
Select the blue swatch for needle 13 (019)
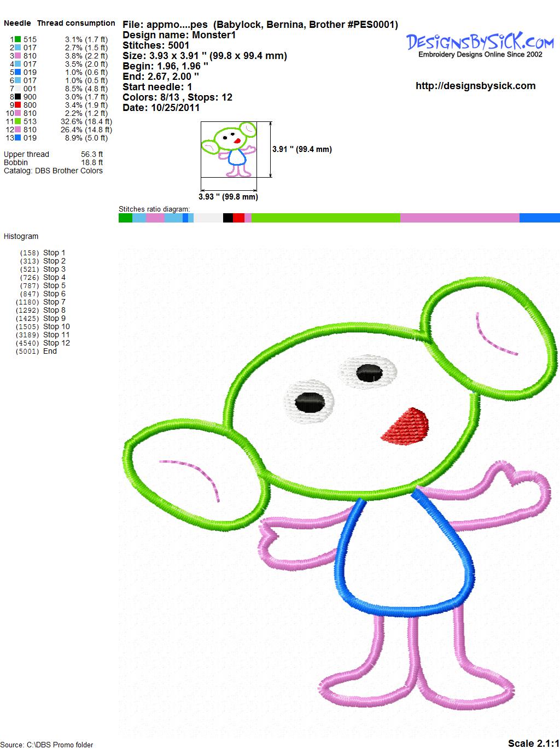pyautogui.click(x=18, y=138)
